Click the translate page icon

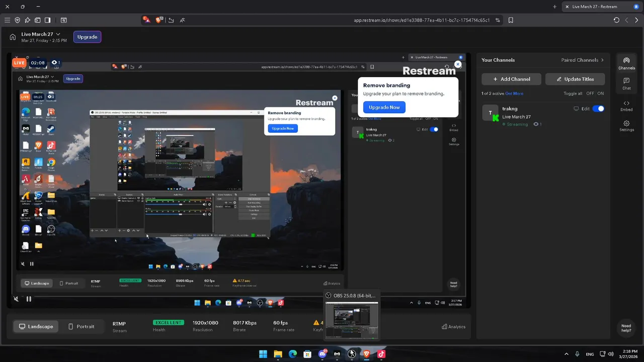(x=182, y=20)
